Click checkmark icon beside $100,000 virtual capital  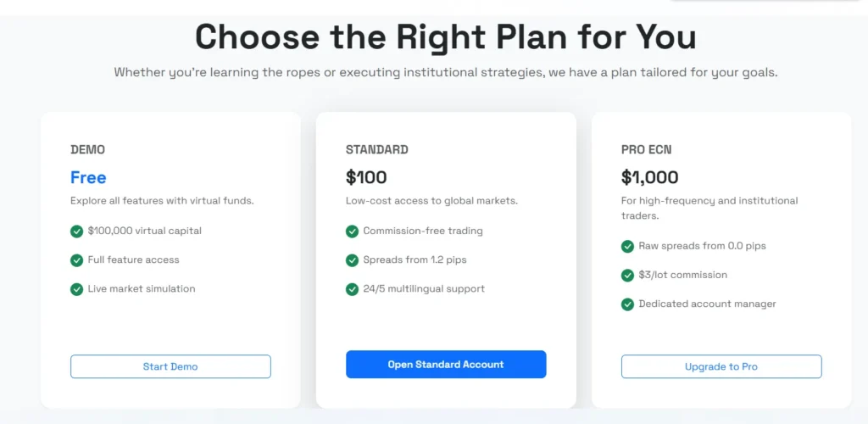pos(77,231)
